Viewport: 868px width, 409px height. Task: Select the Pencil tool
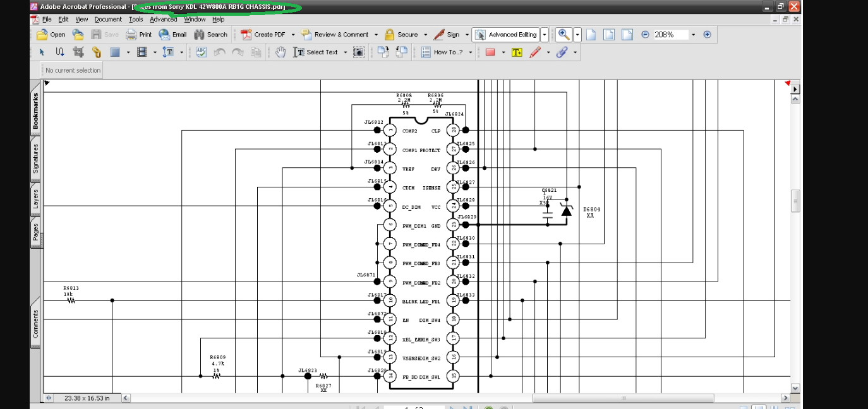tap(535, 52)
